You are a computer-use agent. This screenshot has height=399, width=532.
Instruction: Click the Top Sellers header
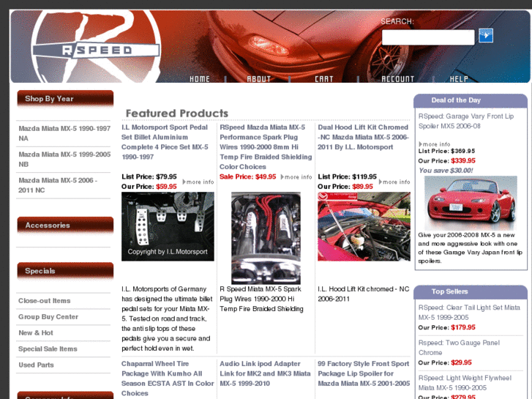(449, 291)
